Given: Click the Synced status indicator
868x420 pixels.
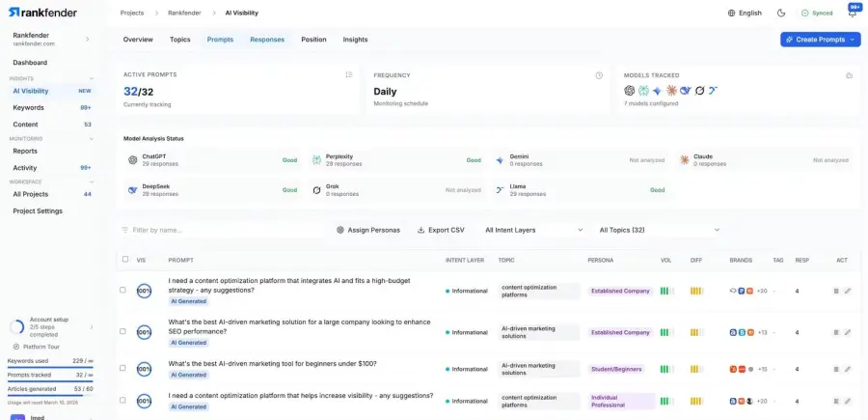Looking at the screenshot, I should (817, 13).
